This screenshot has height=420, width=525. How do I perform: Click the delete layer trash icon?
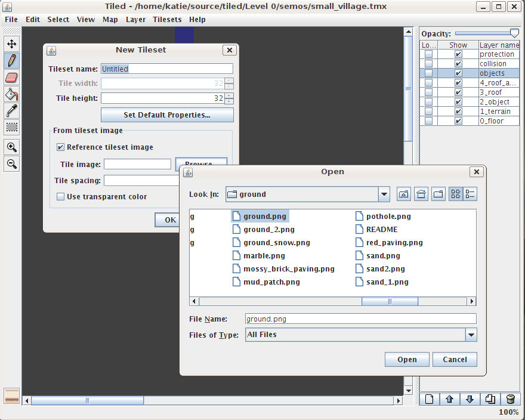pyautogui.click(x=510, y=399)
